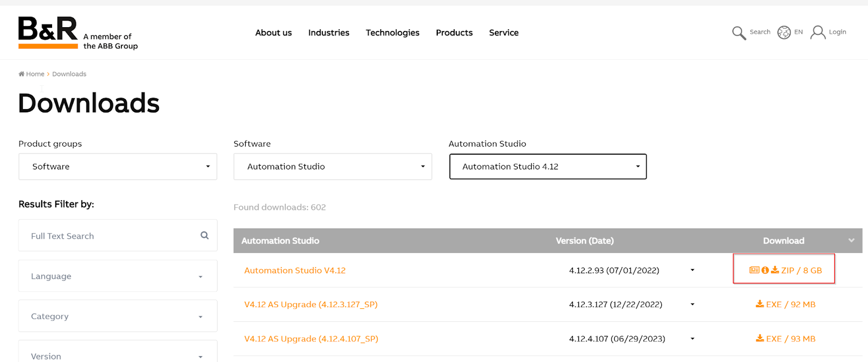868x362 pixels.
Task: Click version text 4.12.3.127 (12/22/2022)
Action: (x=616, y=304)
